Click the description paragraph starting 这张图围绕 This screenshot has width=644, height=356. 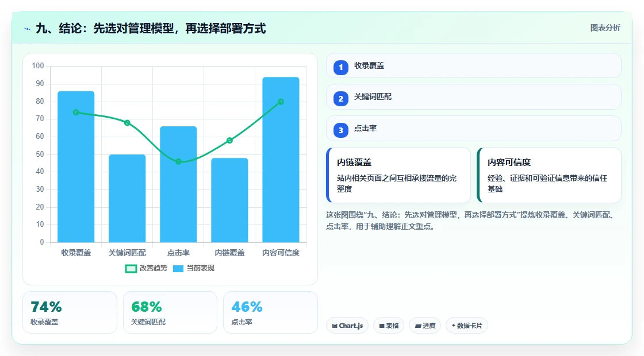pos(471,220)
